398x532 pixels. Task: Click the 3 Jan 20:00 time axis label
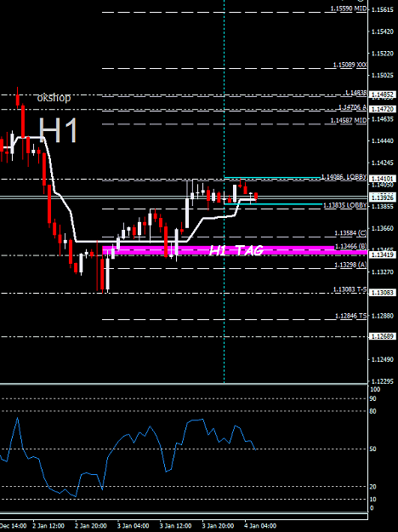point(218,526)
